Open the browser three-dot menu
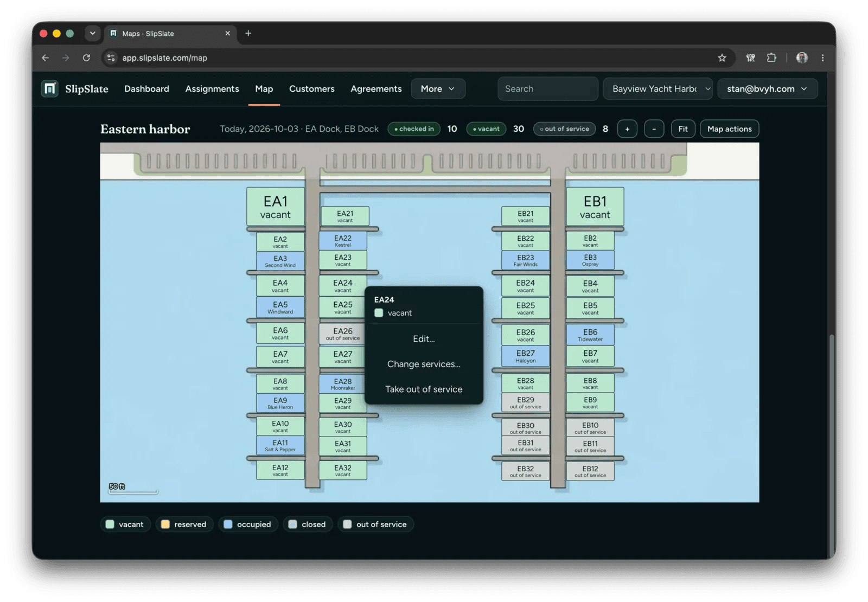 822,57
